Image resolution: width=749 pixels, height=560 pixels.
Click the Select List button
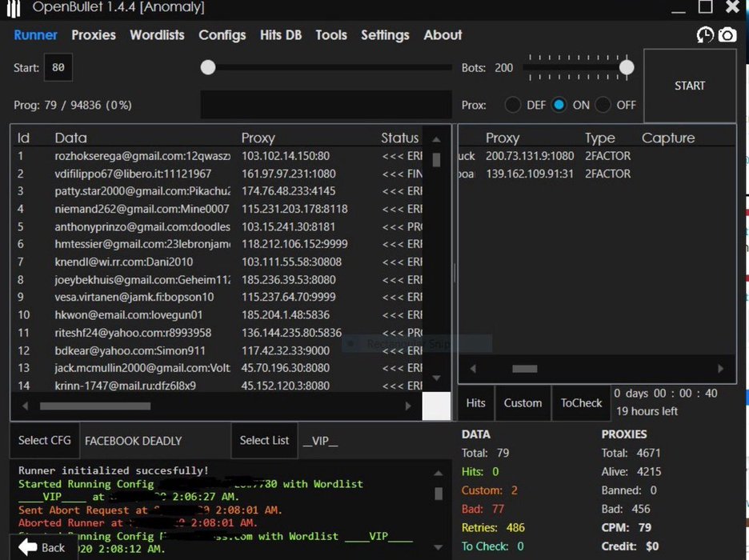[x=264, y=440]
